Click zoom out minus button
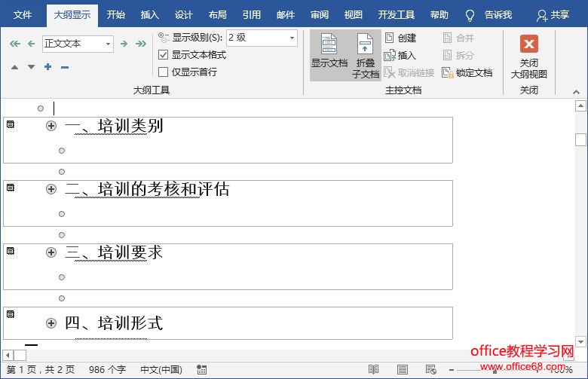 click(452, 370)
